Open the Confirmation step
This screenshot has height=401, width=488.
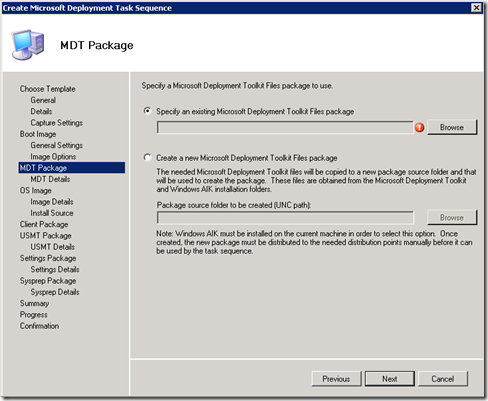click(x=39, y=326)
